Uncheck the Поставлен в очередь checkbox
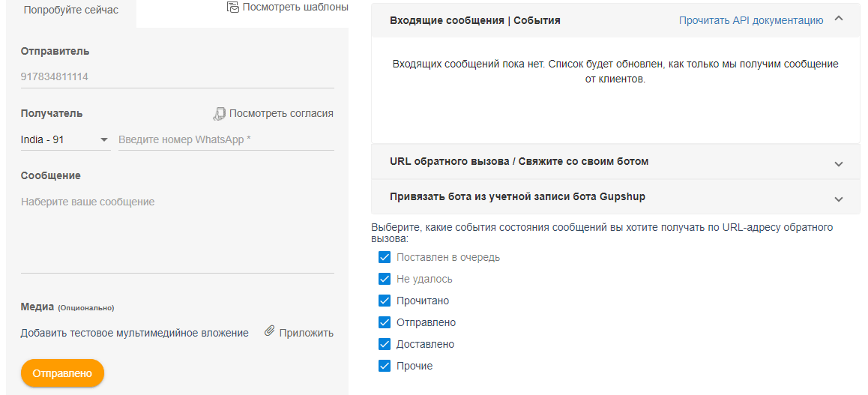Image resolution: width=868 pixels, height=395 pixels. click(x=385, y=257)
